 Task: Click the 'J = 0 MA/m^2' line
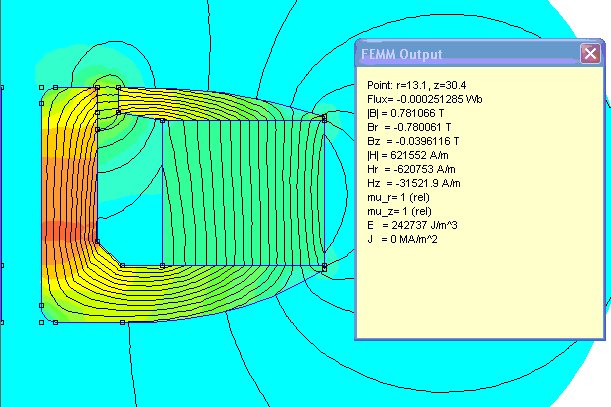tap(403, 239)
